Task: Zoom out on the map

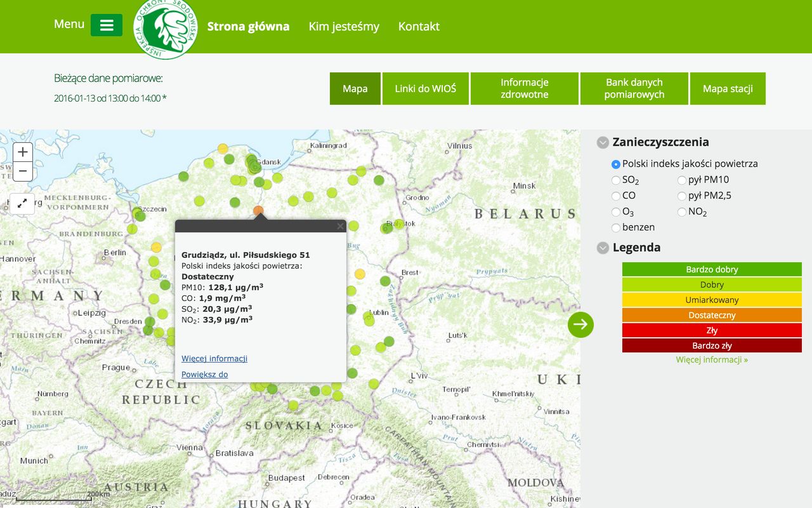Action: tap(23, 171)
